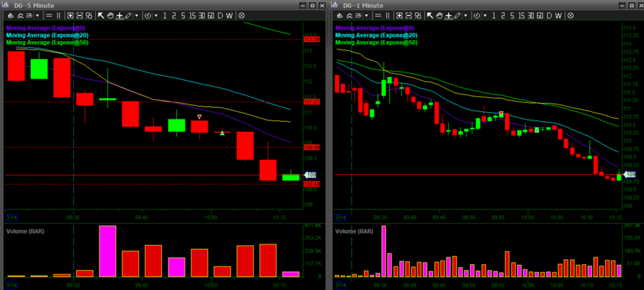Select the arrow pointer tool in DG 5 Minute chart
Screen dimensions: 644x290
(x=101, y=15)
